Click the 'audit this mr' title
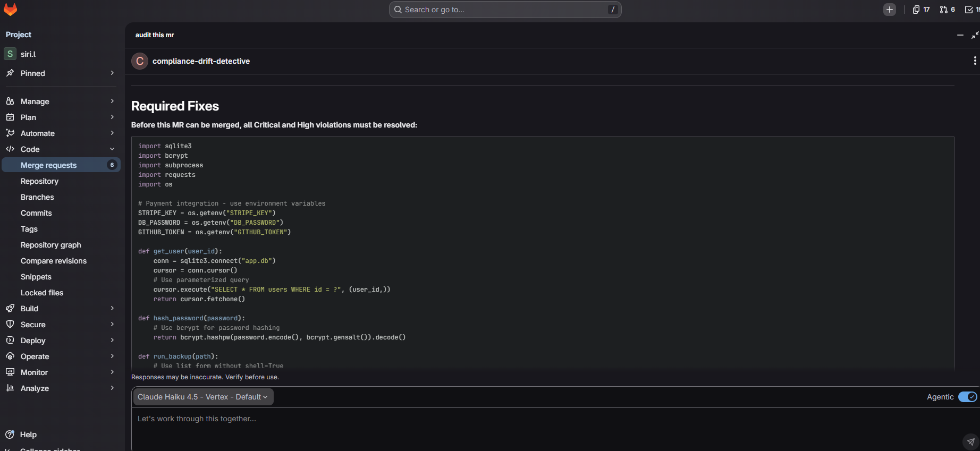 (155, 35)
